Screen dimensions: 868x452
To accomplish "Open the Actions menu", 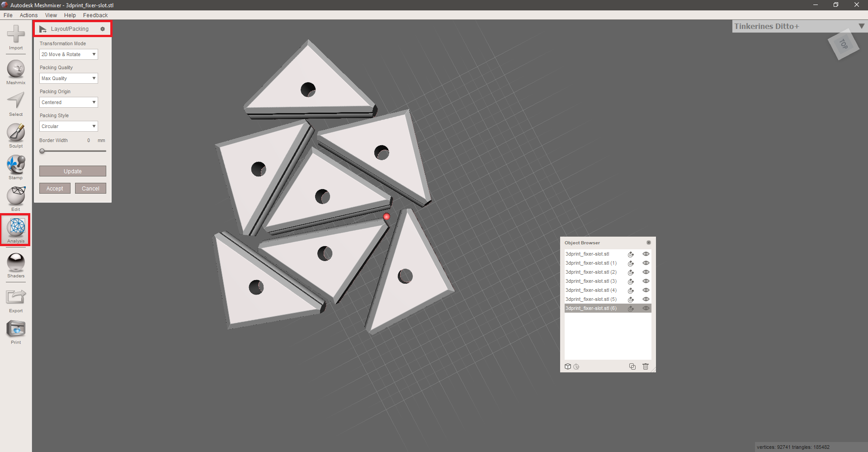I will 28,15.
